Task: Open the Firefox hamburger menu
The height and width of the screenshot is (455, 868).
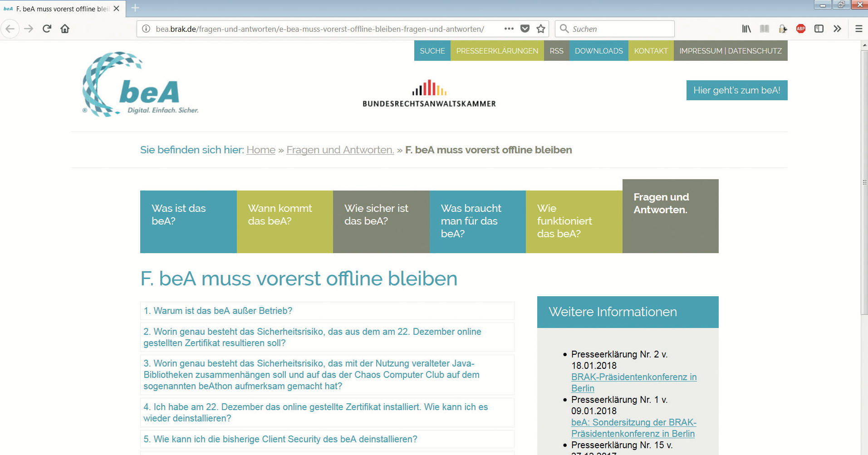Action: tap(858, 29)
